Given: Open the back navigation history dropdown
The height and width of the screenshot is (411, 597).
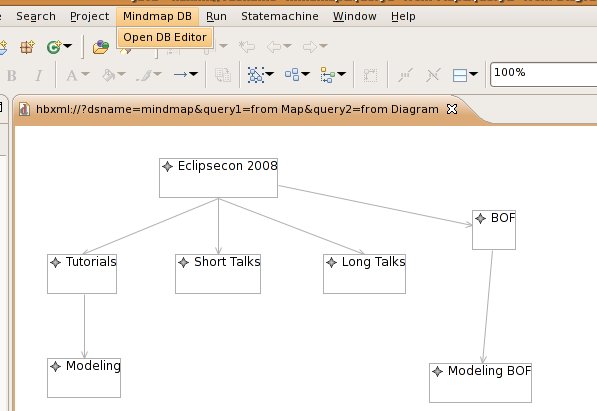Looking at the screenshot, I should pos(287,46).
